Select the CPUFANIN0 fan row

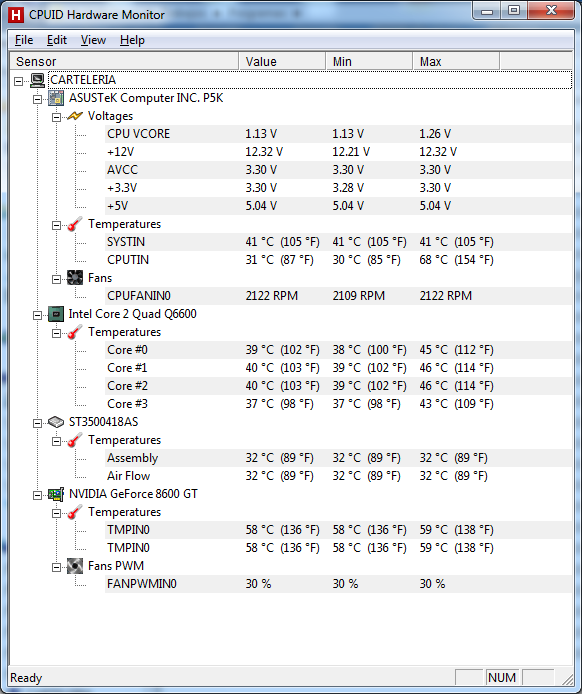(338, 296)
